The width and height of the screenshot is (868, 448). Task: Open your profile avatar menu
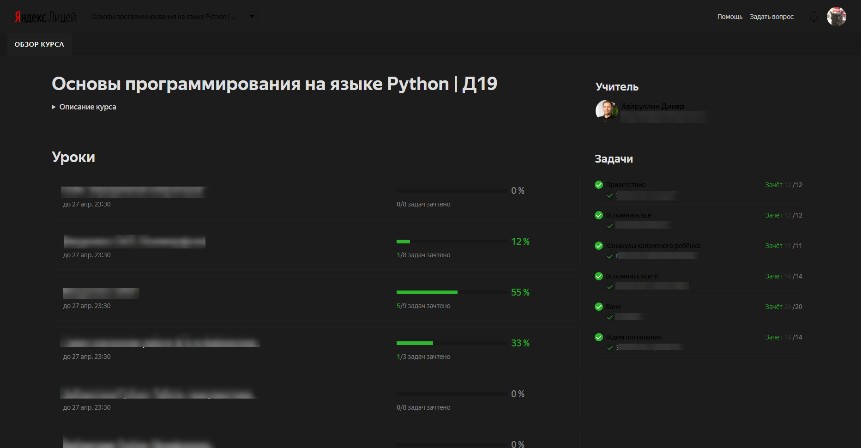837,17
